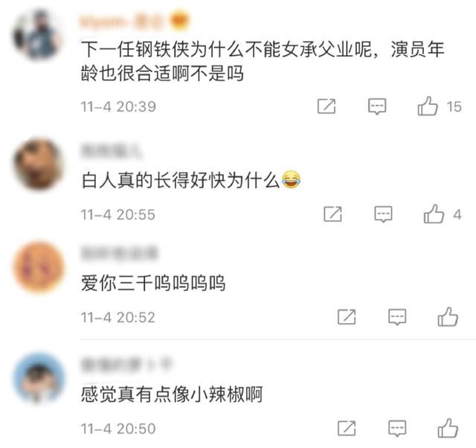Viewport: 476px width, 448px height.
Task: Repost the 20:39 comment with share icon
Action: 327,106
